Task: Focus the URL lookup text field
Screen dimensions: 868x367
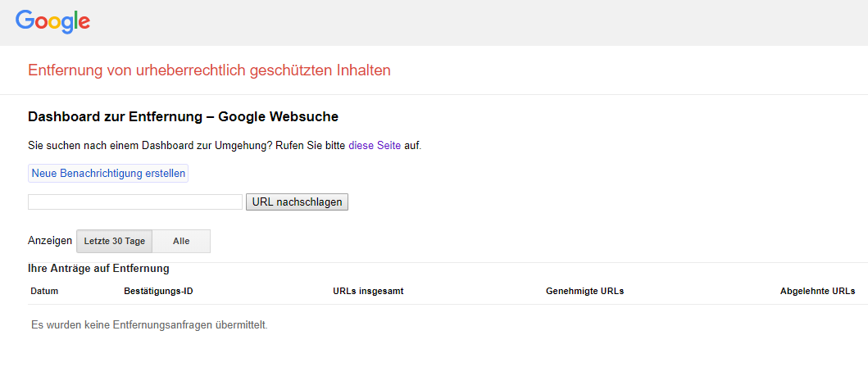Action: pyautogui.click(x=135, y=202)
